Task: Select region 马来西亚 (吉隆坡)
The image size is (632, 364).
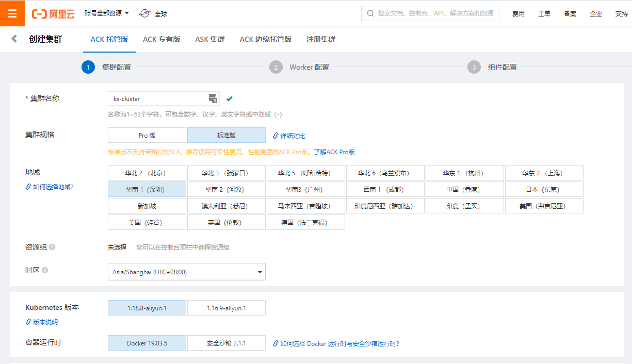Action: 306,206
